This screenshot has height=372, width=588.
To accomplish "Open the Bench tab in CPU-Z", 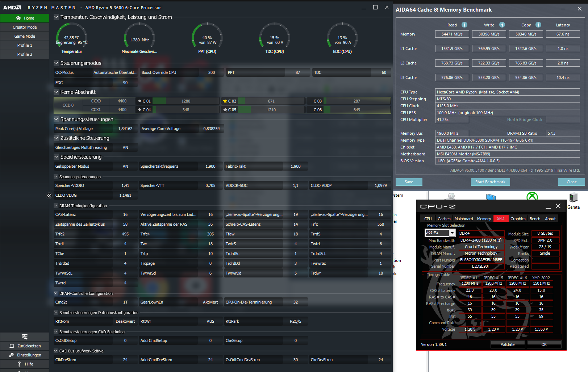I will tap(535, 219).
